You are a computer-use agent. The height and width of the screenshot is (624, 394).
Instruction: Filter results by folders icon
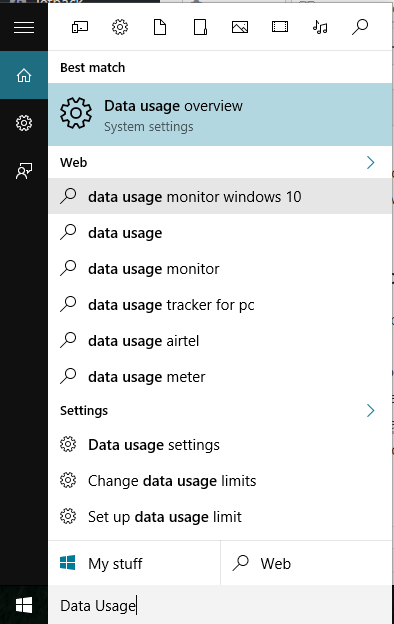[x=200, y=27]
